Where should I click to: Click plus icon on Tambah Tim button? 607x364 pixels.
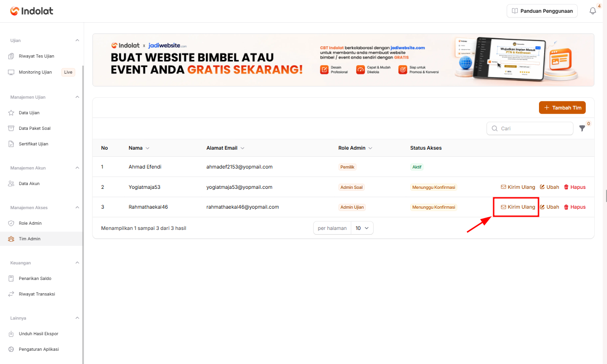(547, 108)
